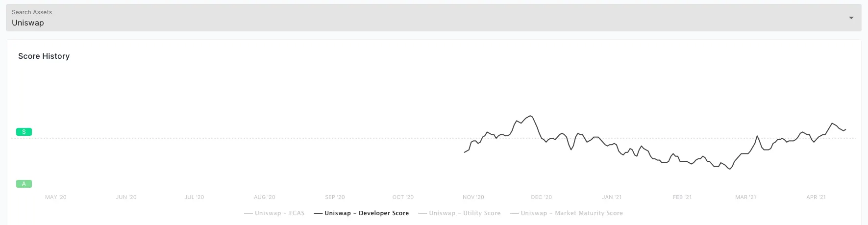
Task: Click the MAY '20 axis label
Action: 56,197
